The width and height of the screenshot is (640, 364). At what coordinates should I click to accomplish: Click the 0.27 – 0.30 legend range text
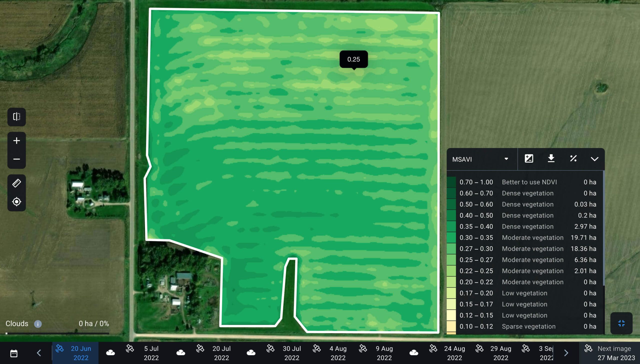[476, 249]
